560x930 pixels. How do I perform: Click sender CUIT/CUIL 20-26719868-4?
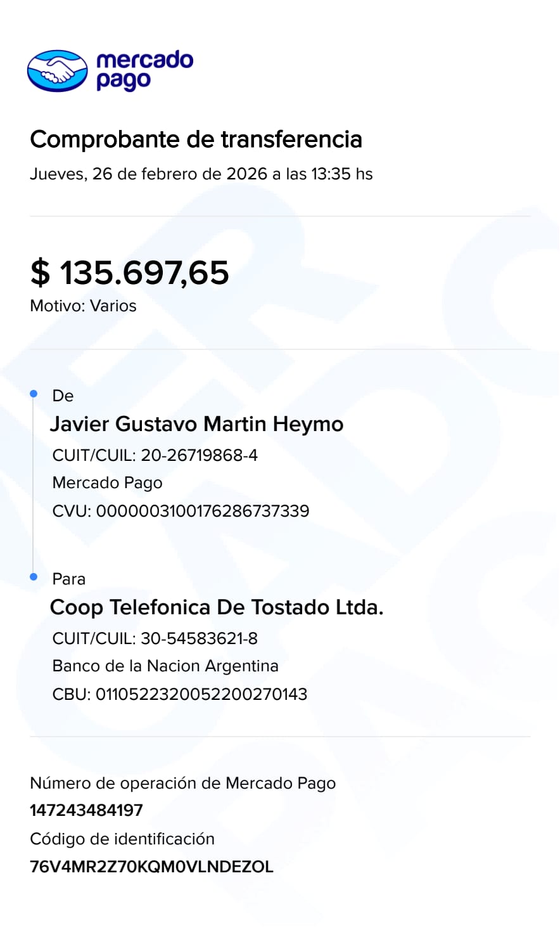[155, 455]
